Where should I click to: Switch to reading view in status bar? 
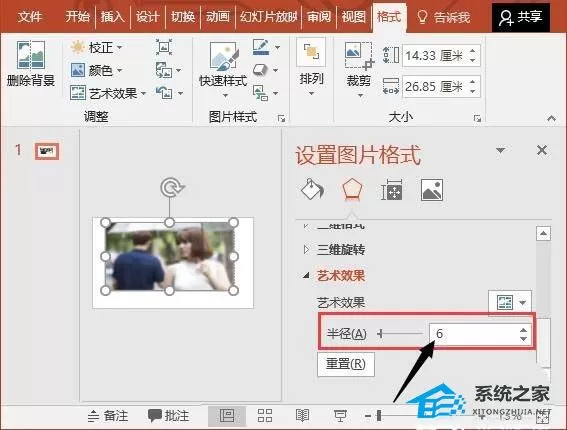tap(302, 416)
